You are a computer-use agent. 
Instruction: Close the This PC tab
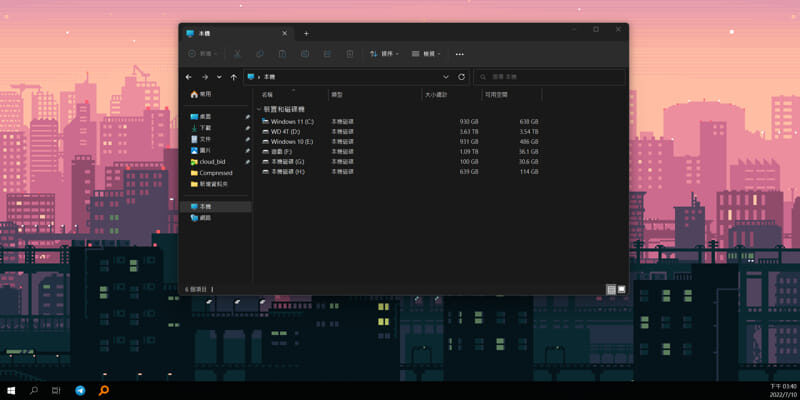(x=284, y=34)
